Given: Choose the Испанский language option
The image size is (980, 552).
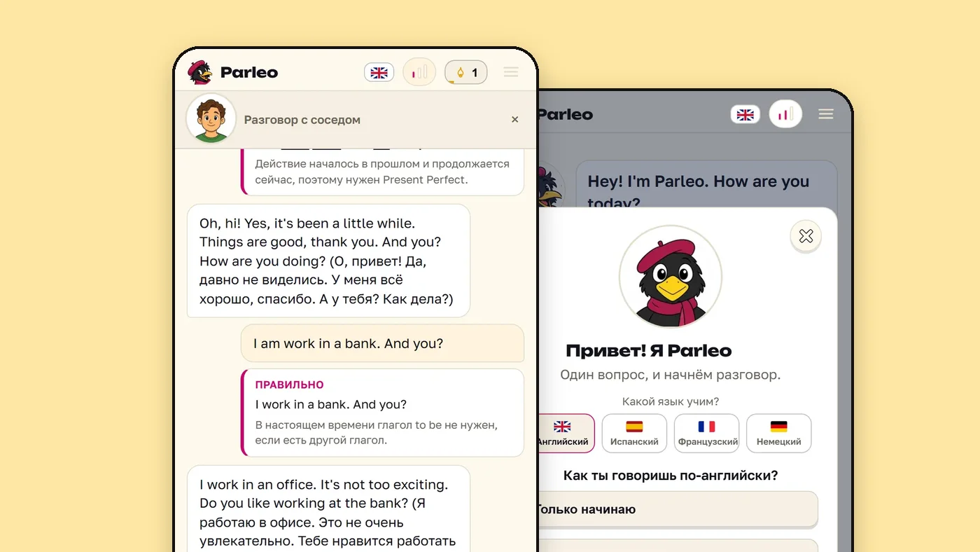Looking at the screenshot, I should click(x=634, y=434).
